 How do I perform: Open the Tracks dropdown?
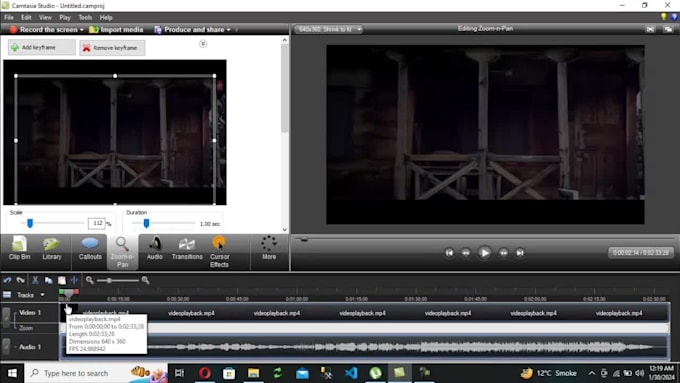click(42, 295)
